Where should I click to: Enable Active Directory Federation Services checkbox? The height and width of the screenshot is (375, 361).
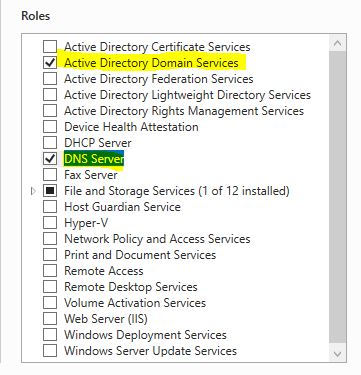50,79
